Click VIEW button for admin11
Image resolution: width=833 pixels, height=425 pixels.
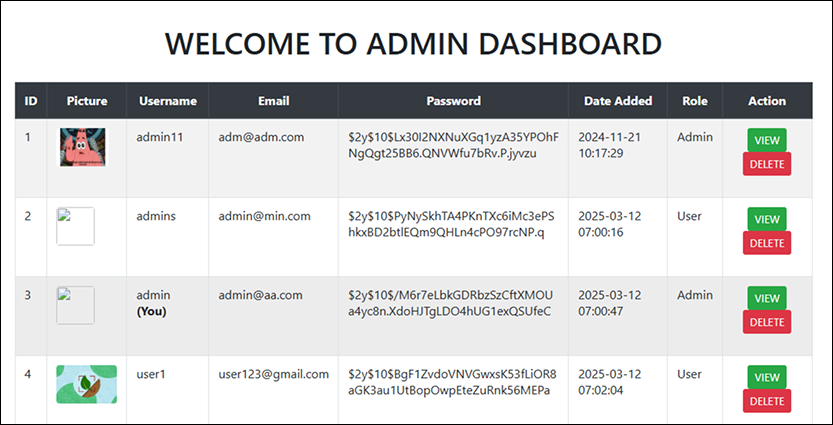click(767, 140)
